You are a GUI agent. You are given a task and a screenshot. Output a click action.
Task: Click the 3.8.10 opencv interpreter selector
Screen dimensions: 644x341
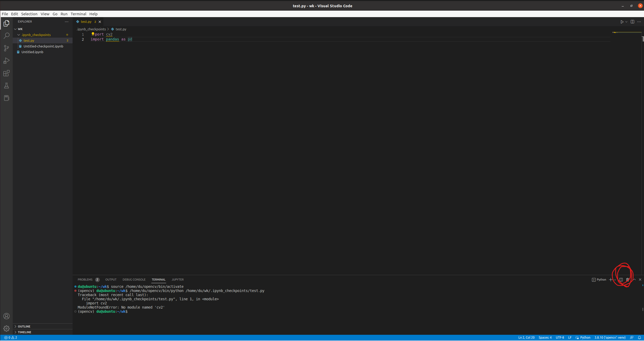point(610,338)
